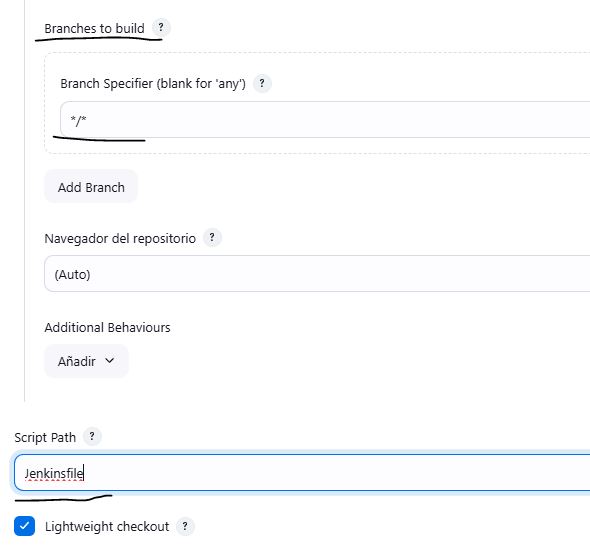The width and height of the screenshot is (590, 554).
Task: Click the Branches to build label
Action: click(x=94, y=28)
